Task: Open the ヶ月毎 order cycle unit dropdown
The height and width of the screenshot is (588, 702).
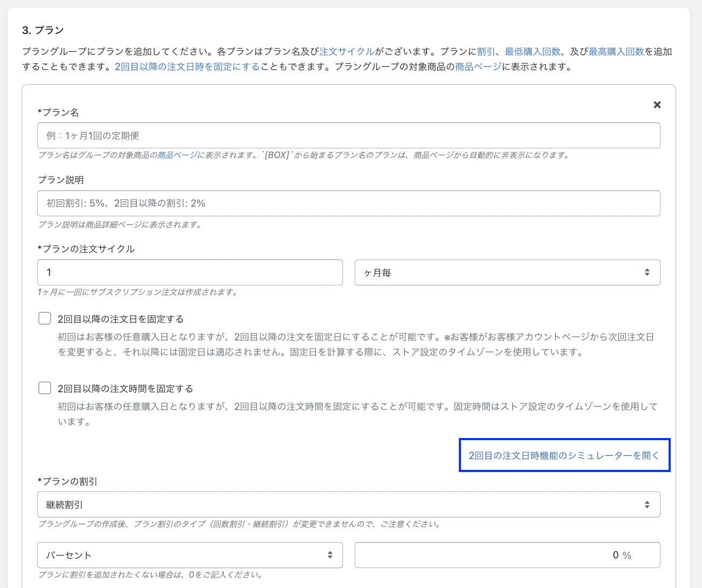Action: coord(507,272)
